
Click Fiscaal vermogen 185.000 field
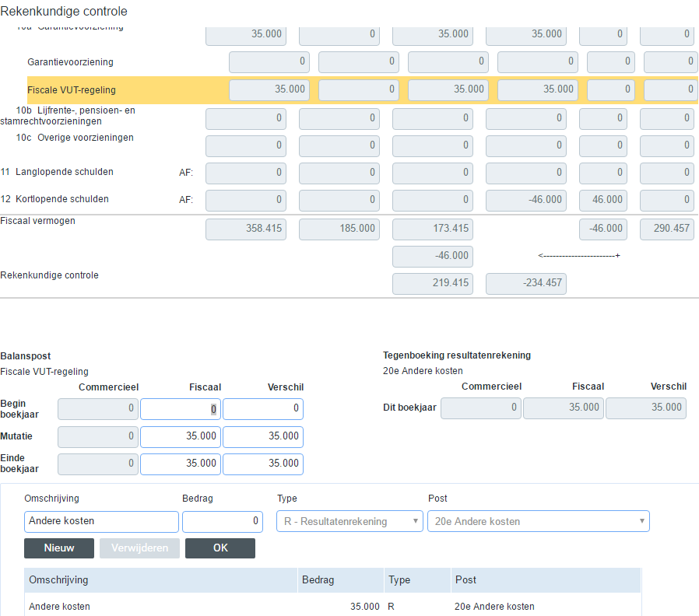click(339, 229)
